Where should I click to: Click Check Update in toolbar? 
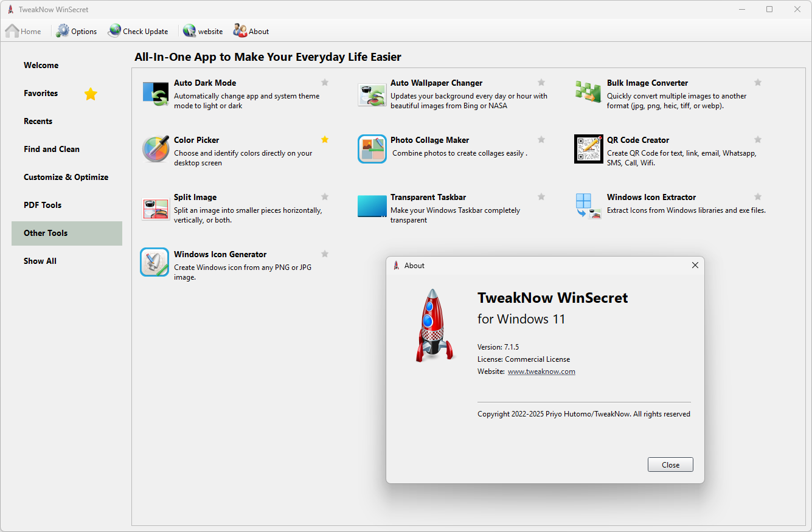click(x=138, y=31)
